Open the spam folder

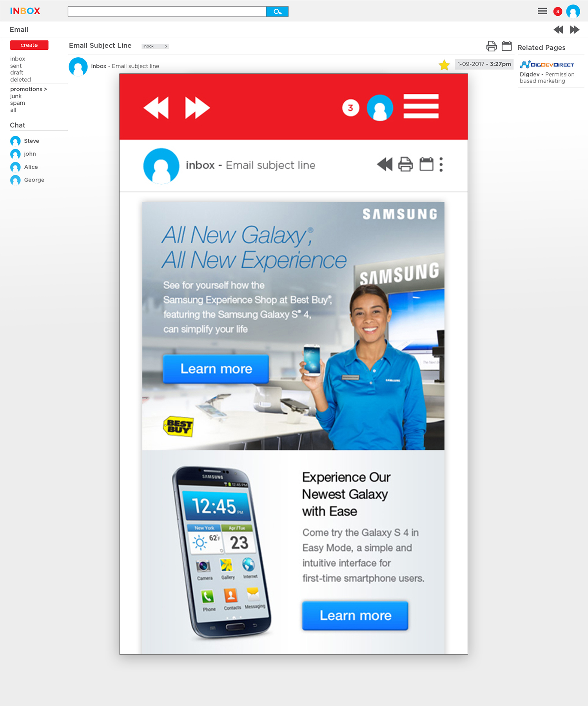coord(18,103)
